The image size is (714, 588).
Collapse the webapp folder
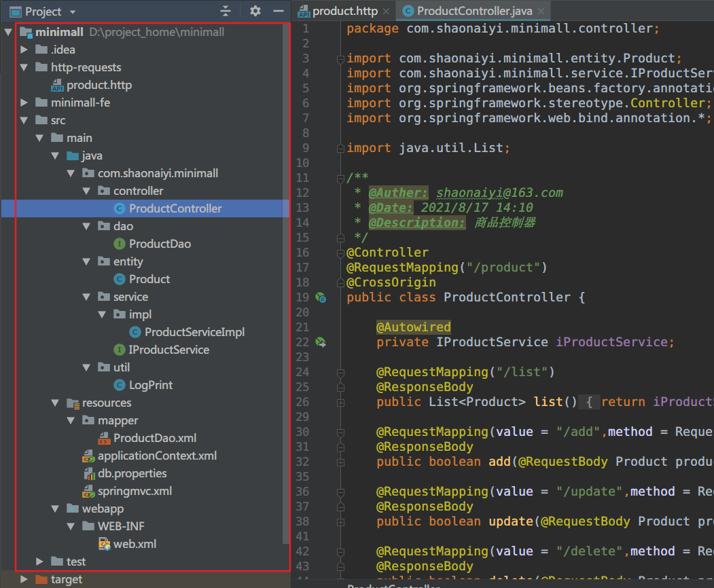point(55,509)
